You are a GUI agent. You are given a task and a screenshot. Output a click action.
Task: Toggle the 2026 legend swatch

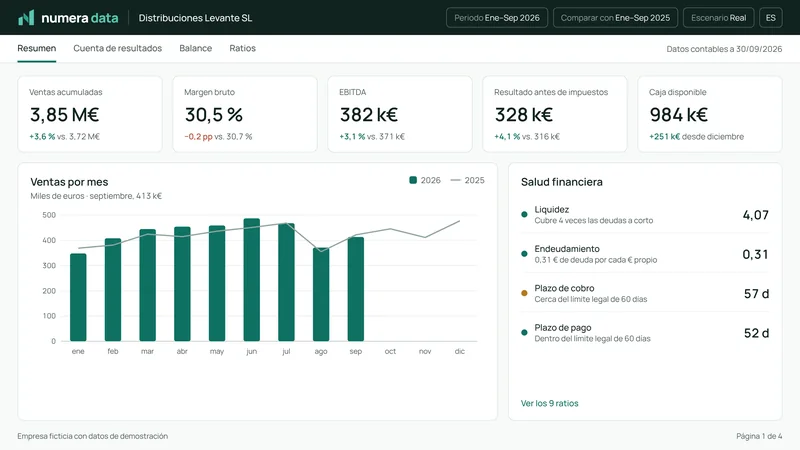[x=413, y=180]
